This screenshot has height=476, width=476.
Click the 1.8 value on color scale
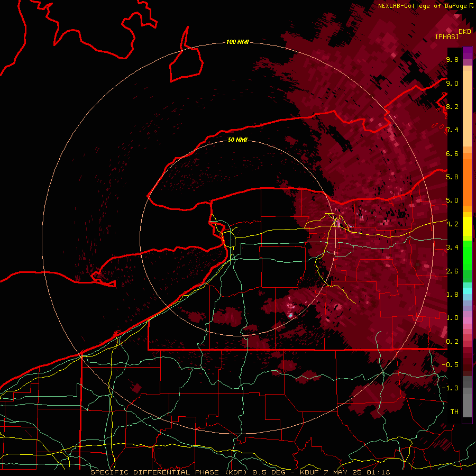point(452,295)
